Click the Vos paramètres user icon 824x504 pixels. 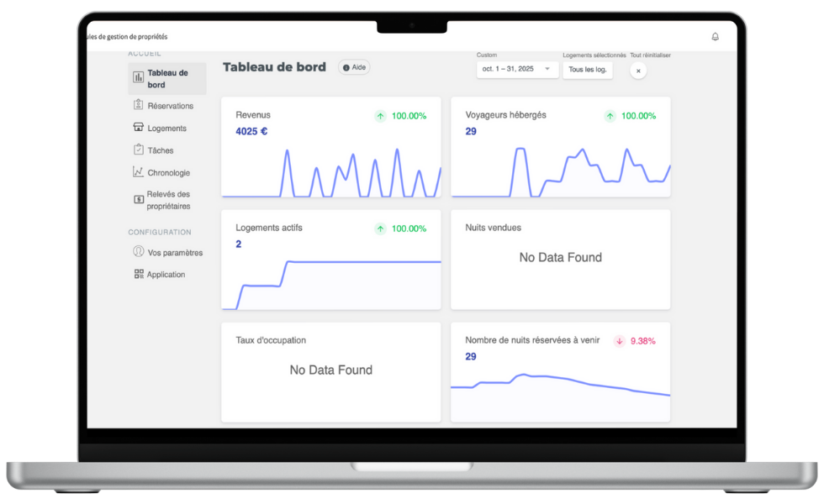[139, 252]
